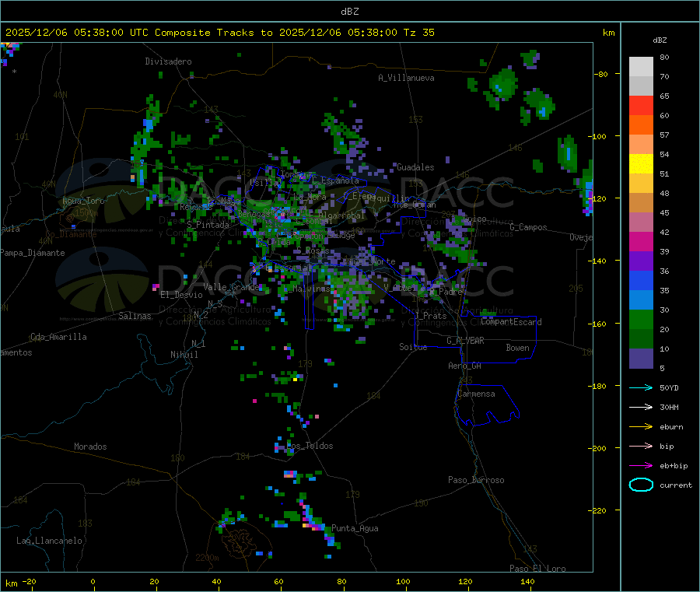Select the red band in dBZ scale

(x=641, y=105)
